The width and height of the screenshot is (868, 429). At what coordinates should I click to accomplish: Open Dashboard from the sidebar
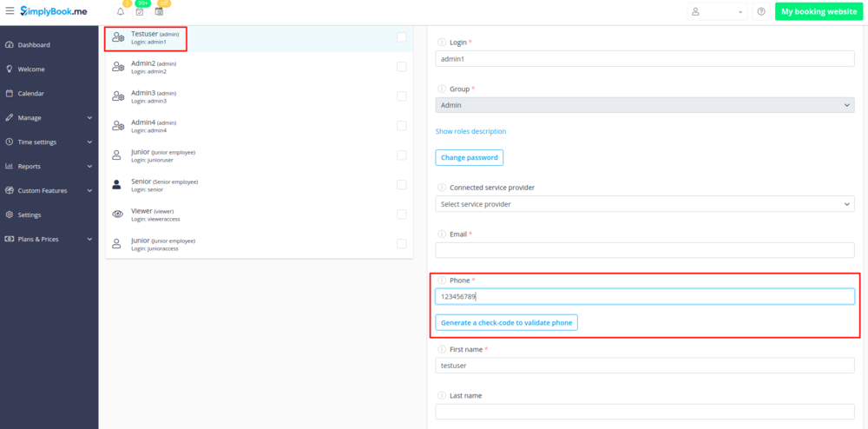pos(34,44)
